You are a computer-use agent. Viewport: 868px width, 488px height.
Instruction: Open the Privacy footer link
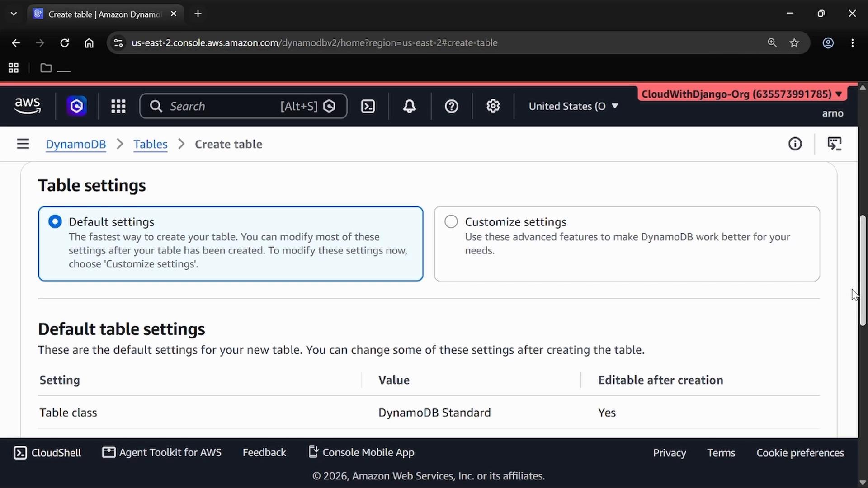pyautogui.click(x=670, y=453)
